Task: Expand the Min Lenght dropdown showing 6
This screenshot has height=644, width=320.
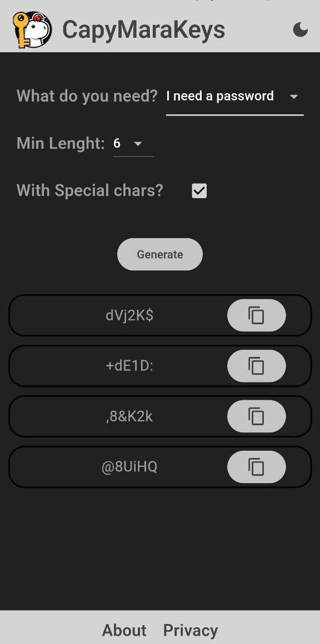Action: (133, 144)
